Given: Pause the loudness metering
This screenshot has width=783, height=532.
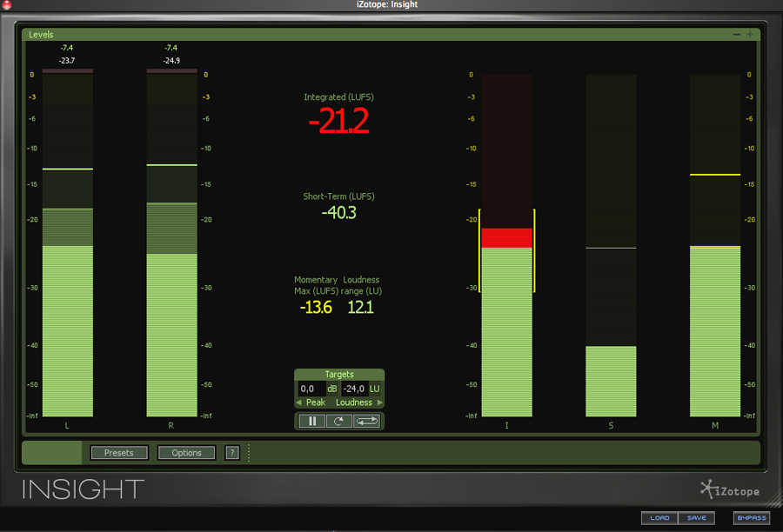Looking at the screenshot, I should (311, 422).
